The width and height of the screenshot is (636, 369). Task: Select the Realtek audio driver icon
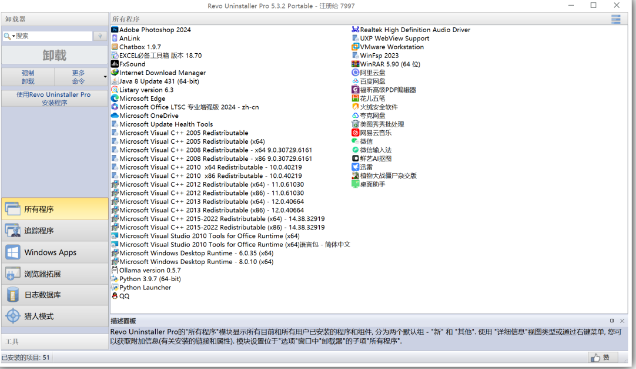355,30
